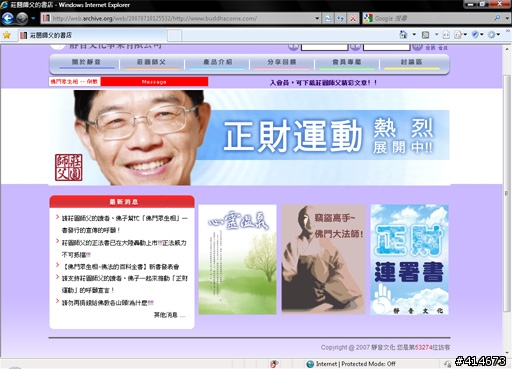Click the page favicon in address bar
Screen dimensions: 512x369
[x=46, y=18]
